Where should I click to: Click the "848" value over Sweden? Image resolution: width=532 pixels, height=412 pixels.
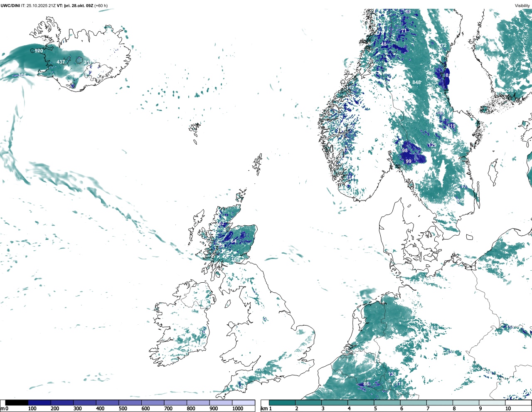click(x=416, y=82)
